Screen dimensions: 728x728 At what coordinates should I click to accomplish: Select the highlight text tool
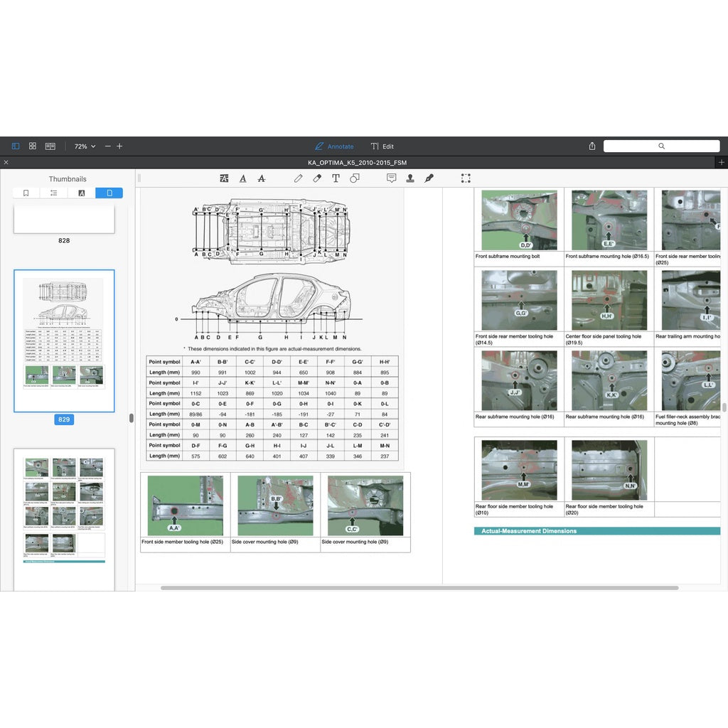[x=225, y=178]
